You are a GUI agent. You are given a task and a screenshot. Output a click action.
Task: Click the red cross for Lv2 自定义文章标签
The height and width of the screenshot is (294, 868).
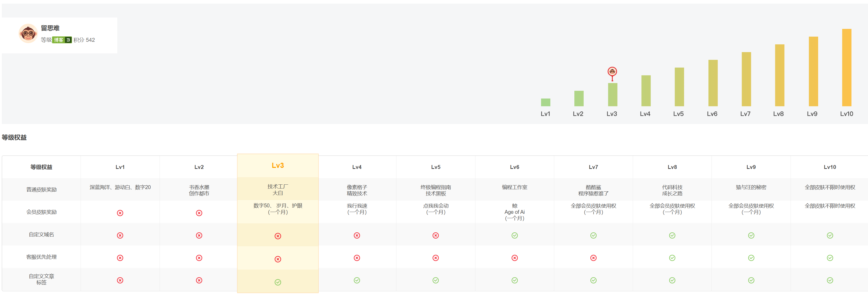coord(199,280)
